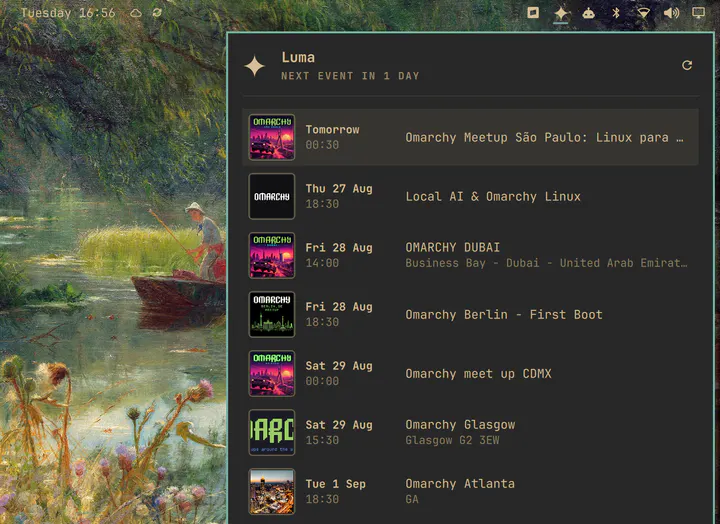Open Local AI & Omarchy Linux event
Viewport: 720px width, 524px height.
(x=493, y=197)
